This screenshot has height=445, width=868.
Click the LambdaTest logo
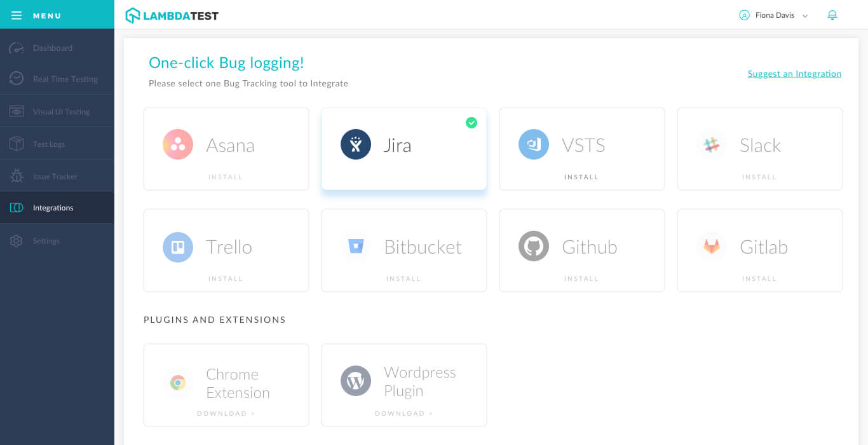[x=172, y=15]
